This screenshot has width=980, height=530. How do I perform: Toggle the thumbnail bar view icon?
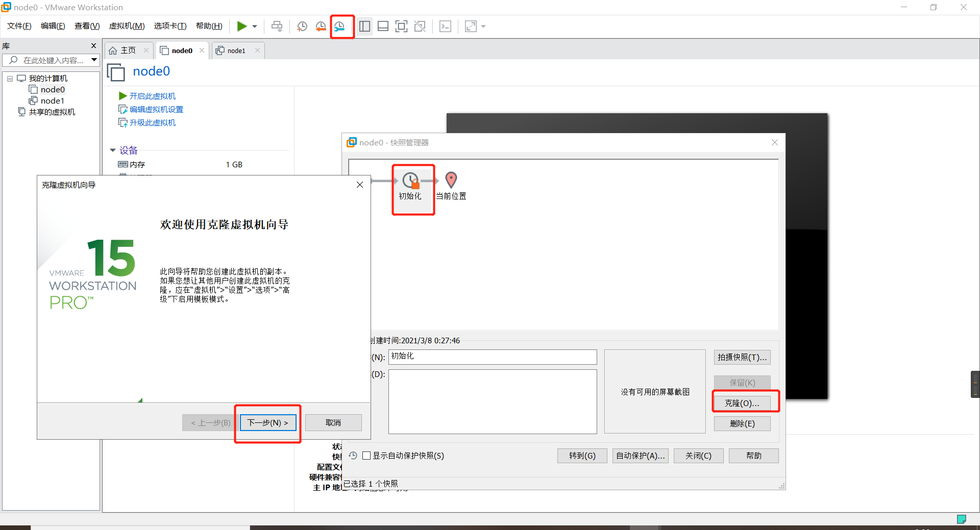(x=383, y=26)
